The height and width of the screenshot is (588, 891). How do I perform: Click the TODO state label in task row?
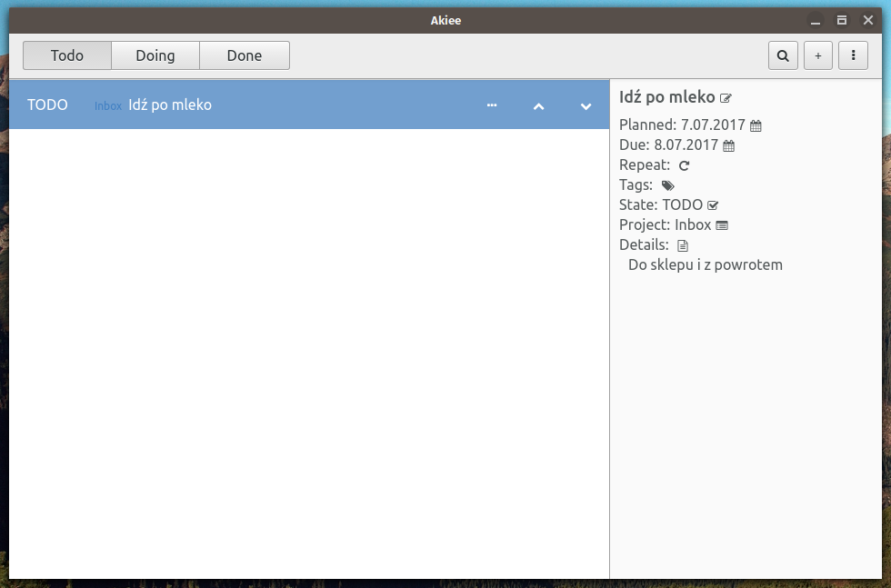tap(47, 105)
